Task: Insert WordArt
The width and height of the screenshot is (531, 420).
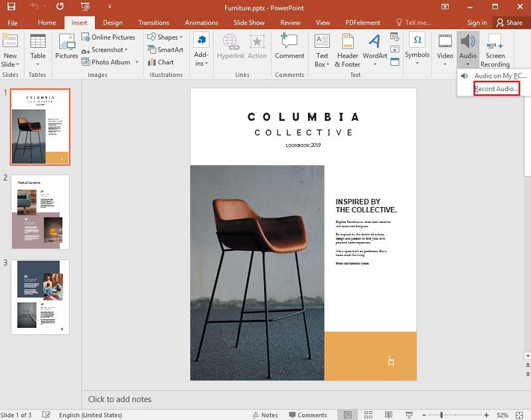Action: 375,48
